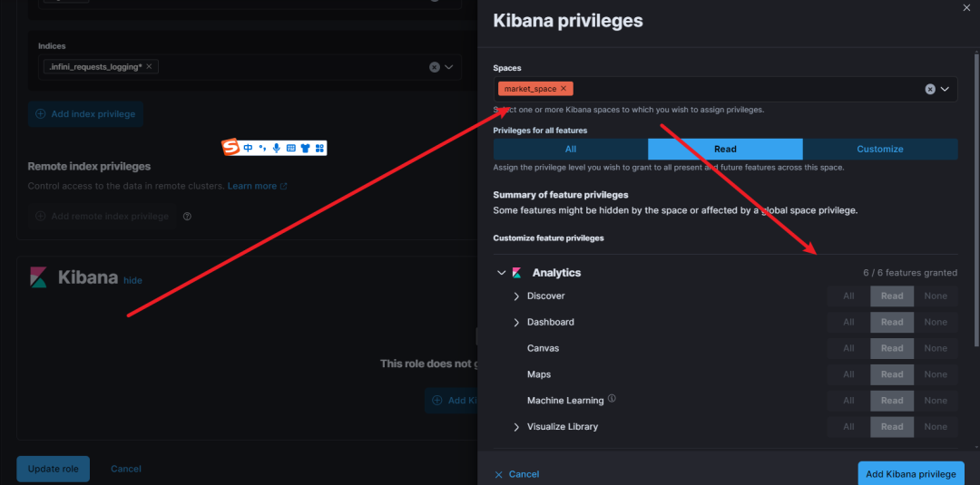The height and width of the screenshot is (485, 980).
Task: Cancel the Kibana privileges flyout
Action: pos(517,474)
